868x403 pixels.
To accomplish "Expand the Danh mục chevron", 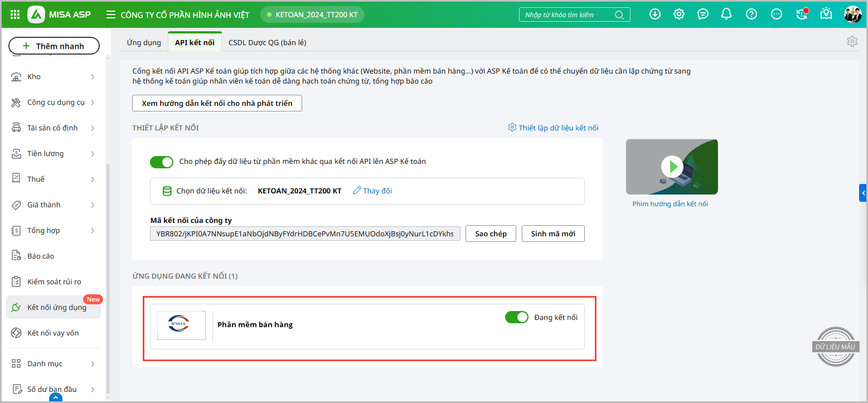I will [93, 363].
